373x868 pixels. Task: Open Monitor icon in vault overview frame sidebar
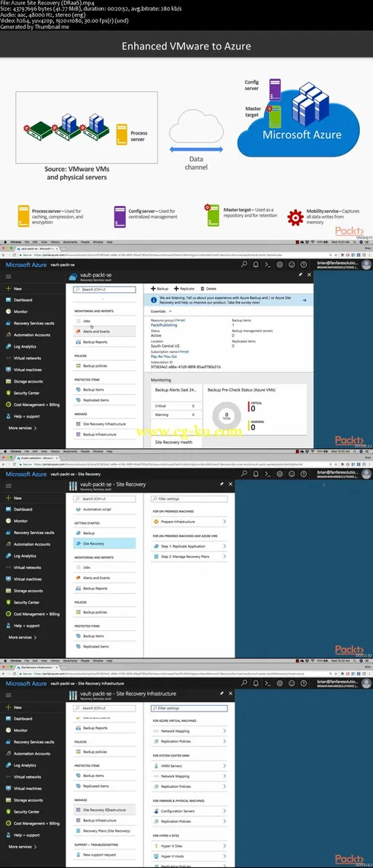point(8,311)
